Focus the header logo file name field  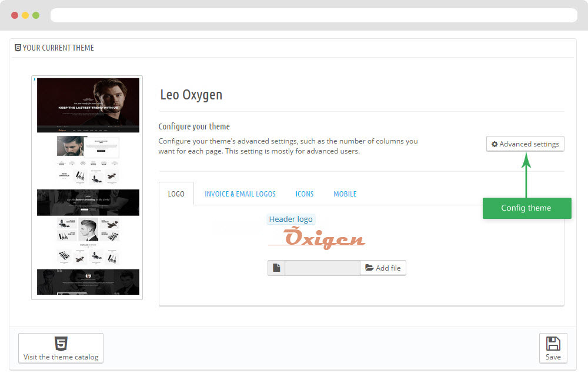click(x=322, y=268)
